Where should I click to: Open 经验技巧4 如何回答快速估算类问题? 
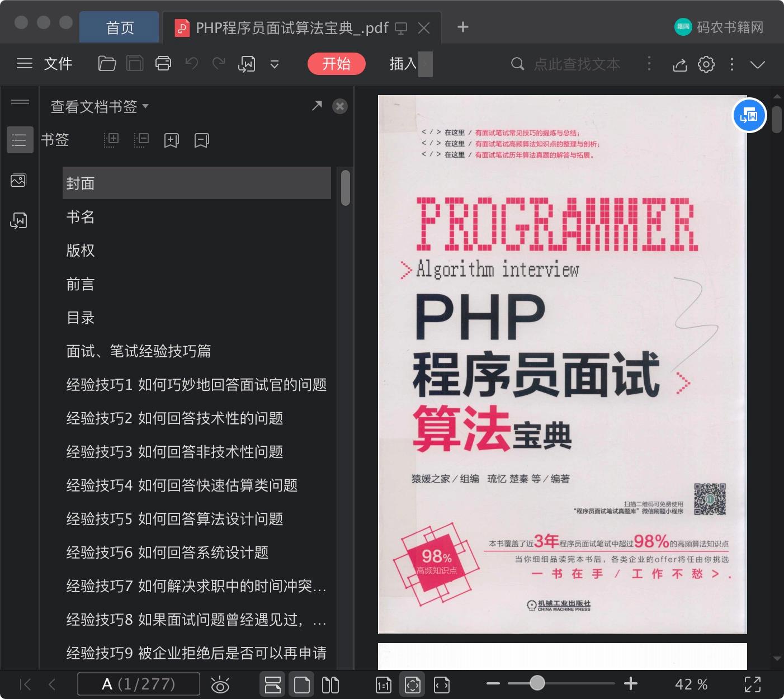click(182, 485)
